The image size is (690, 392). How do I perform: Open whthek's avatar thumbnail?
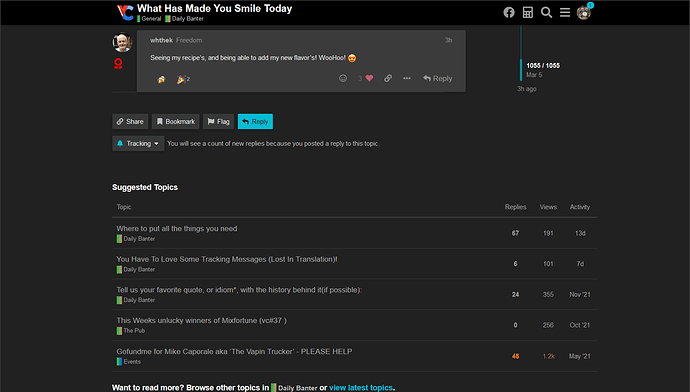click(122, 43)
